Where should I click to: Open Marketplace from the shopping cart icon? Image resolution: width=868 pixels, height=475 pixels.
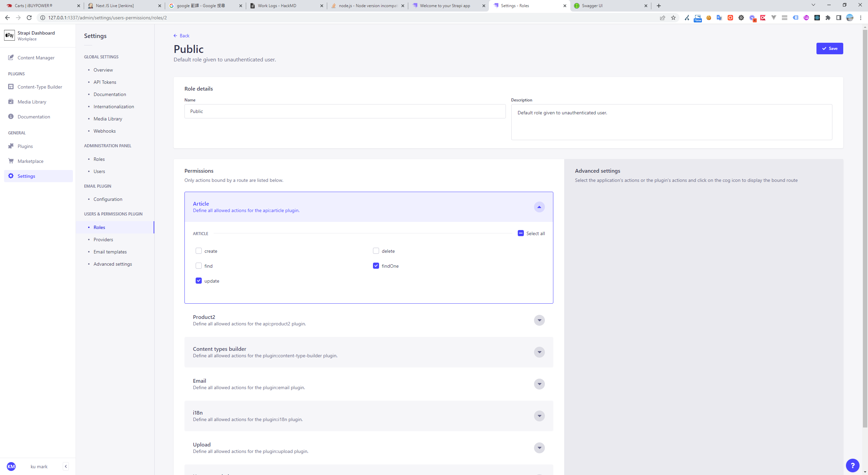[11, 161]
